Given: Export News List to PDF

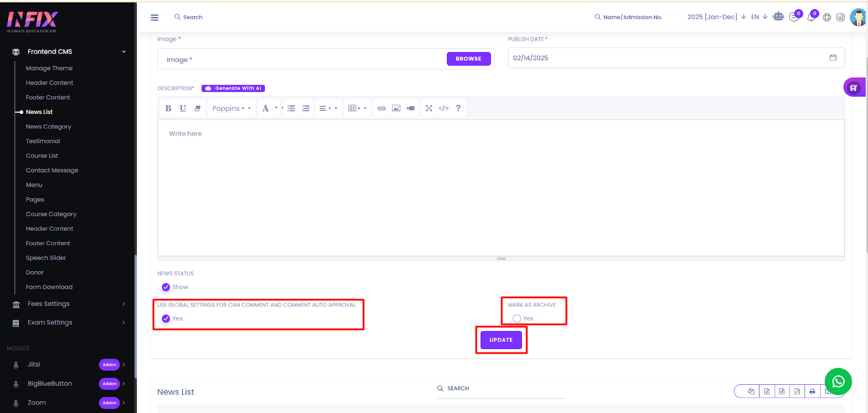Looking at the screenshot, I should 797,391.
